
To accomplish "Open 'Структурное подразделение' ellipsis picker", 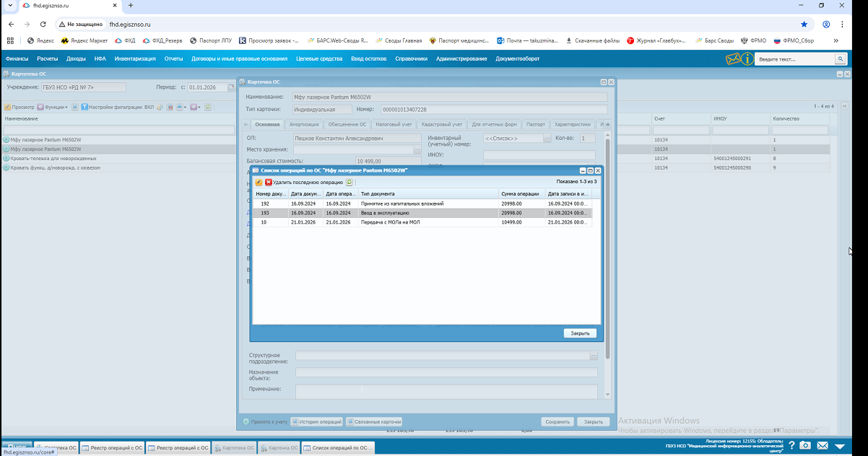I will 594,356.
